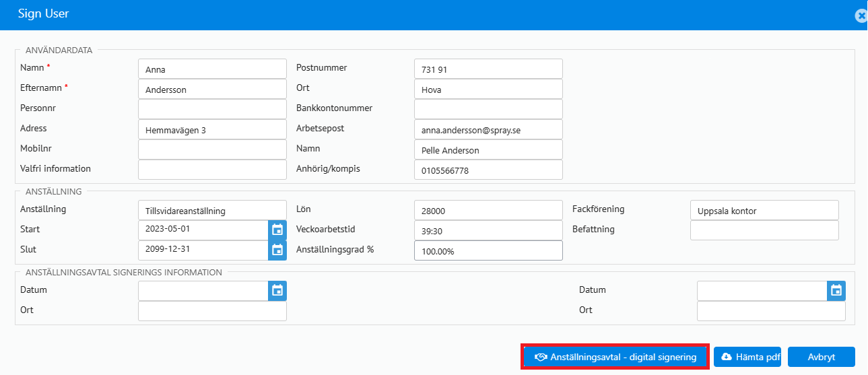
Task: Edit the Efternamn field containing Andersson
Action: [212, 89]
